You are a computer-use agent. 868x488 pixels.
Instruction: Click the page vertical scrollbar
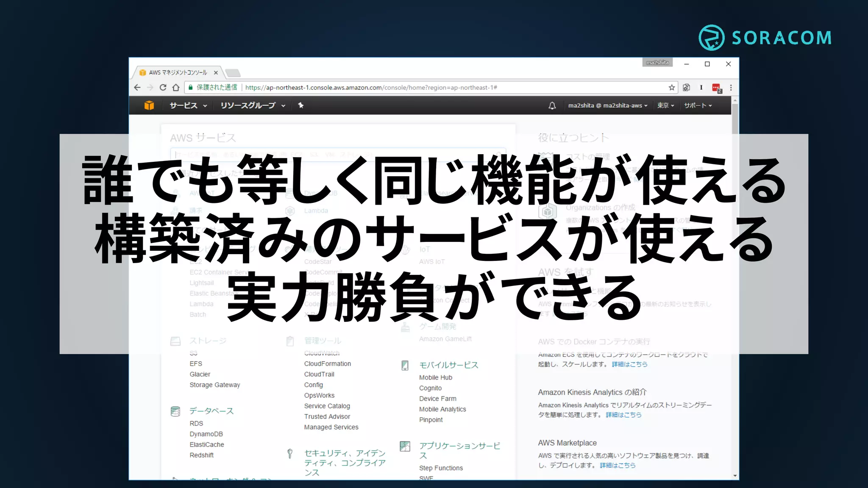pos(735,119)
